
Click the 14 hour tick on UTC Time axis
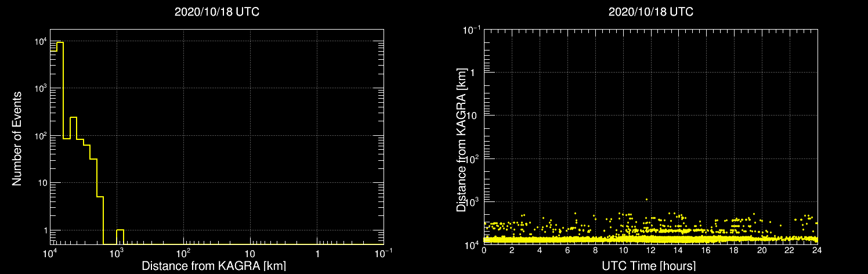pyautogui.click(x=678, y=250)
